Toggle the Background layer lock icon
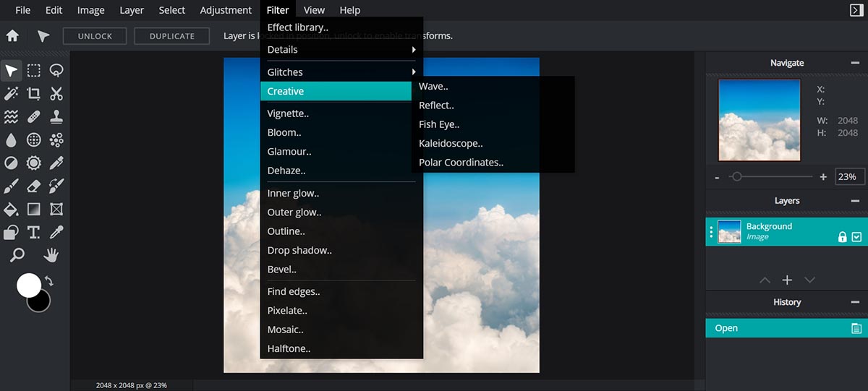This screenshot has height=391, width=868. pos(842,236)
